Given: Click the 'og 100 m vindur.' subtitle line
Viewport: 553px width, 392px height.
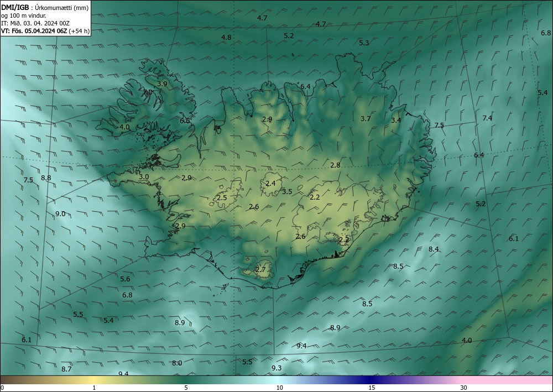Looking at the screenshot, I should (x=24, y=15).
